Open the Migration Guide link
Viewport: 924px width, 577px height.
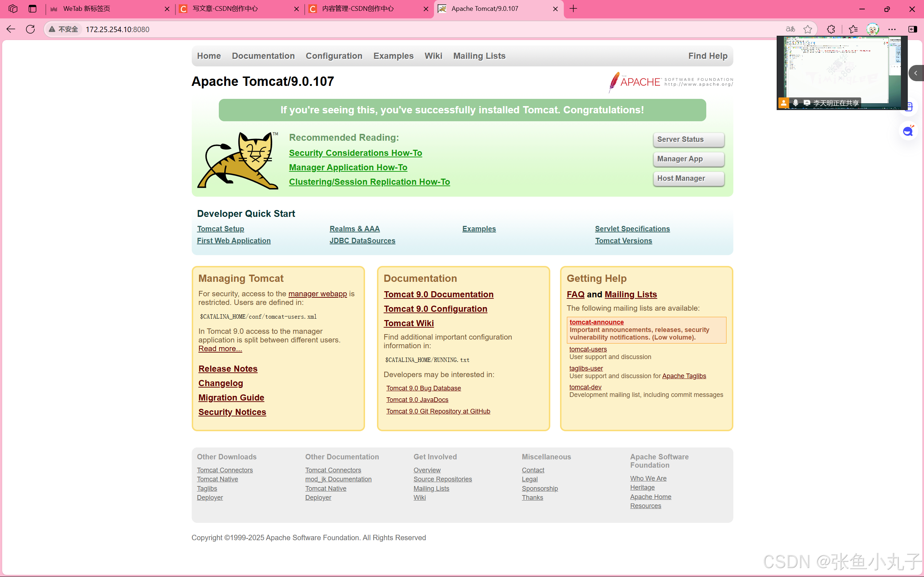pos(231,398)
